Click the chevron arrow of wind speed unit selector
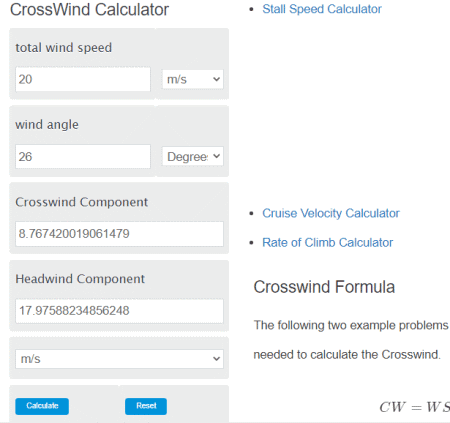Image resolution: width=450 pixels, height=423 pixels. (x=216, y=79)
